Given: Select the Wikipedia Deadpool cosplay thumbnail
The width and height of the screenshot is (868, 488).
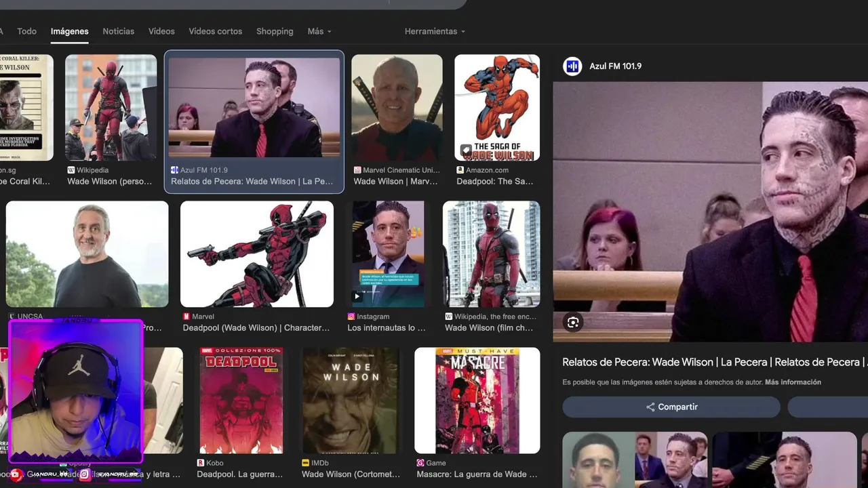Looking at the screenshot, I should coord(111,108).
